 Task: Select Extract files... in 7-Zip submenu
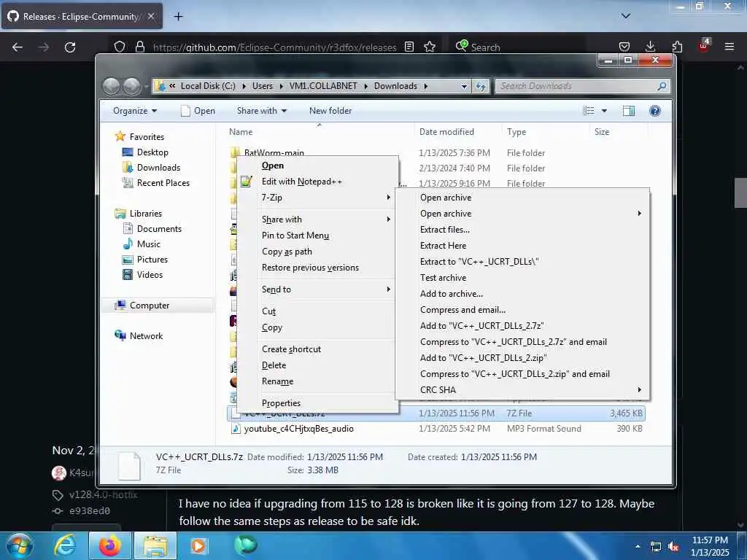click(445, 230)
